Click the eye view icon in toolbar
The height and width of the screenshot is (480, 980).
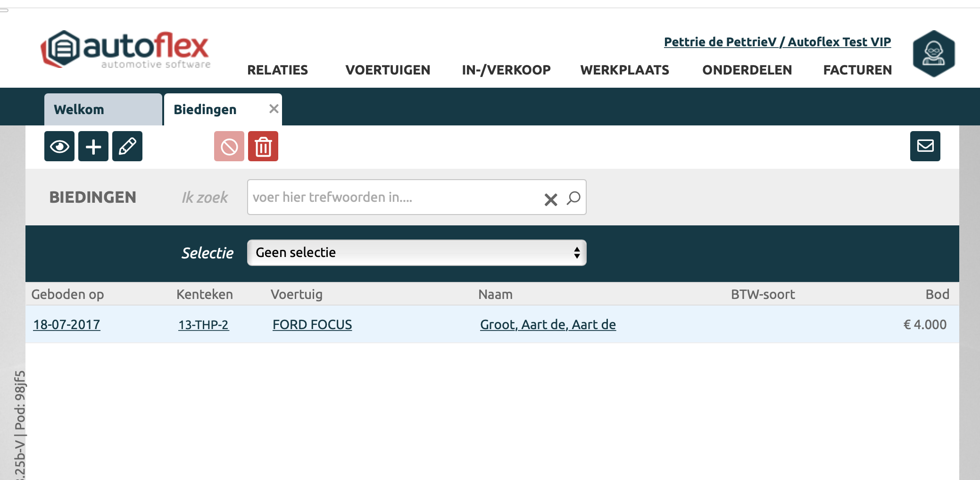[59, 147]
